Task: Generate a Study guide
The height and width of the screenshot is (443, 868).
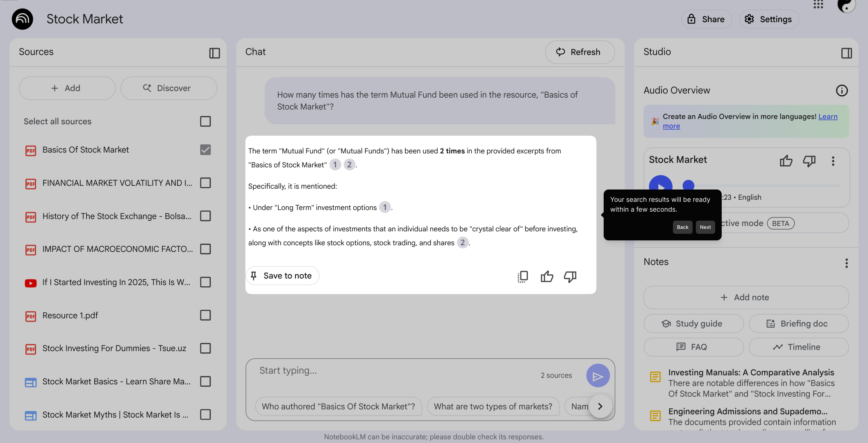Action: pyautogui.click(x=693, y=324)
